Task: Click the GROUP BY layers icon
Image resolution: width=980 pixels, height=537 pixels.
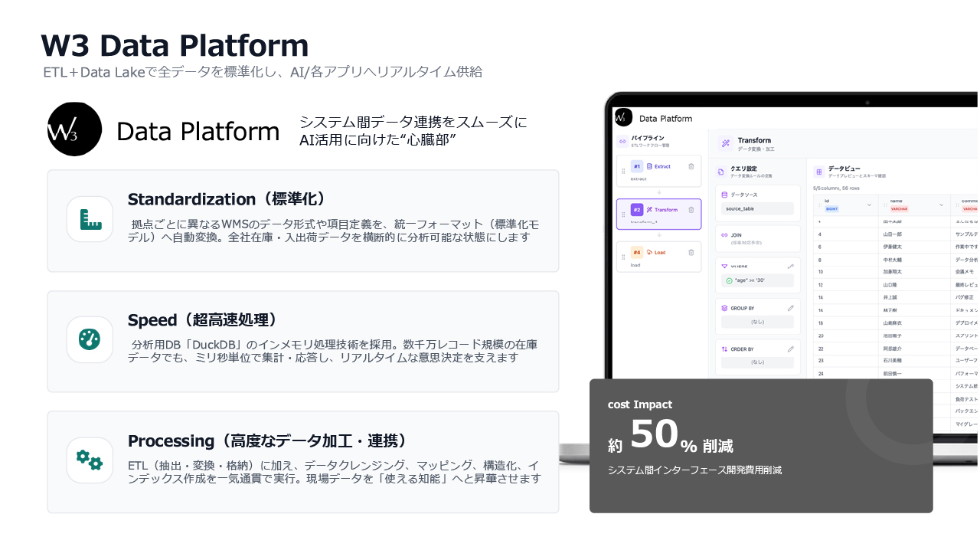Action: coord(724,308)
